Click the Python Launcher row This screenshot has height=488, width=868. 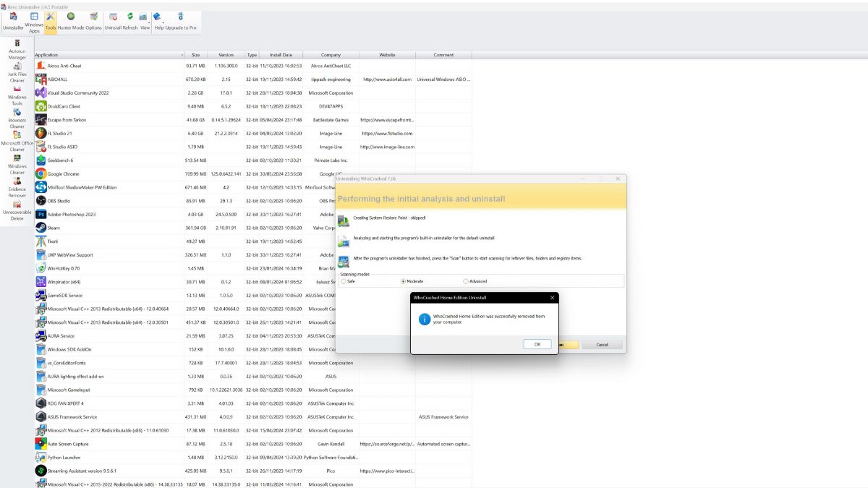tap(253, 457)
